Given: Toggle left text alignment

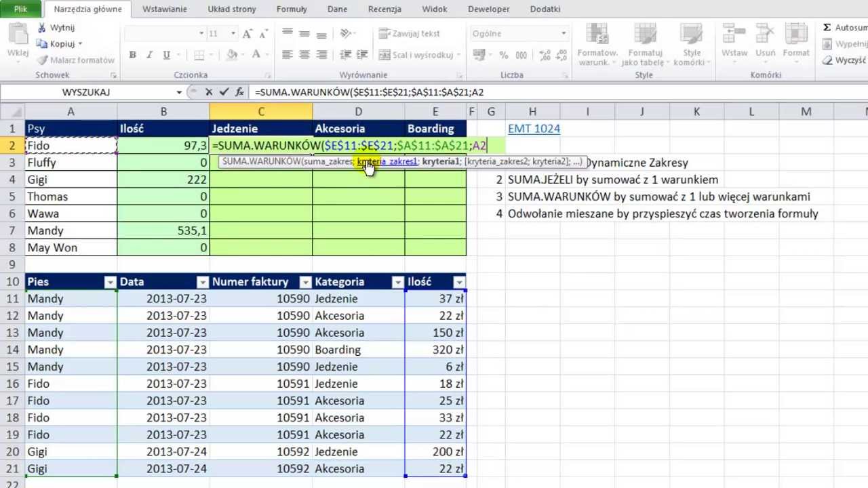Looking at the screenshot, I should point(288,55).
